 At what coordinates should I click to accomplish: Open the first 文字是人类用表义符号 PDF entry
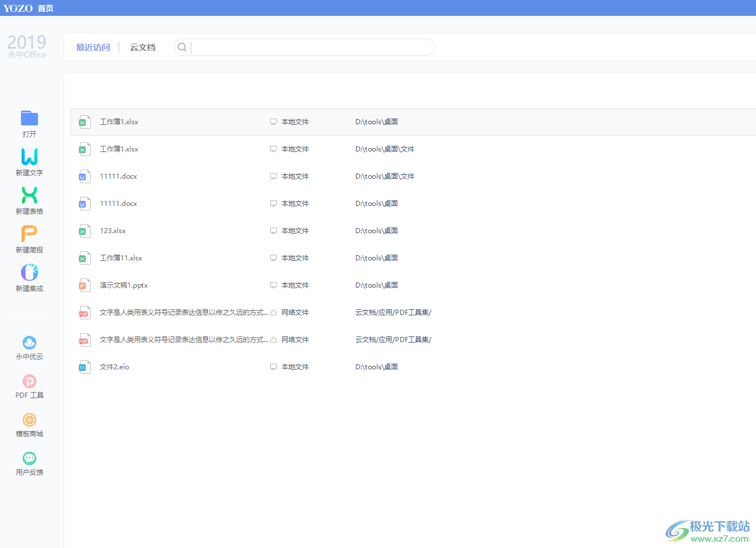pos(184,313)
